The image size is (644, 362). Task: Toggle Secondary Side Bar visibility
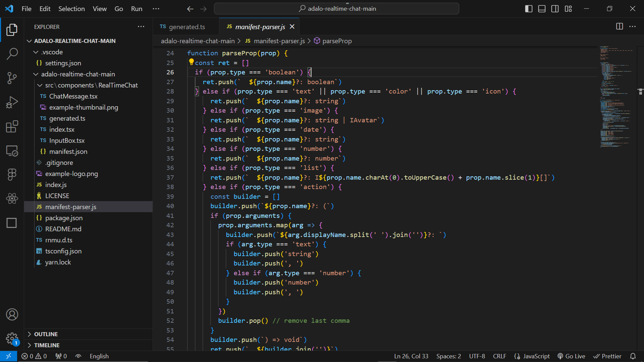coord(555,9)
